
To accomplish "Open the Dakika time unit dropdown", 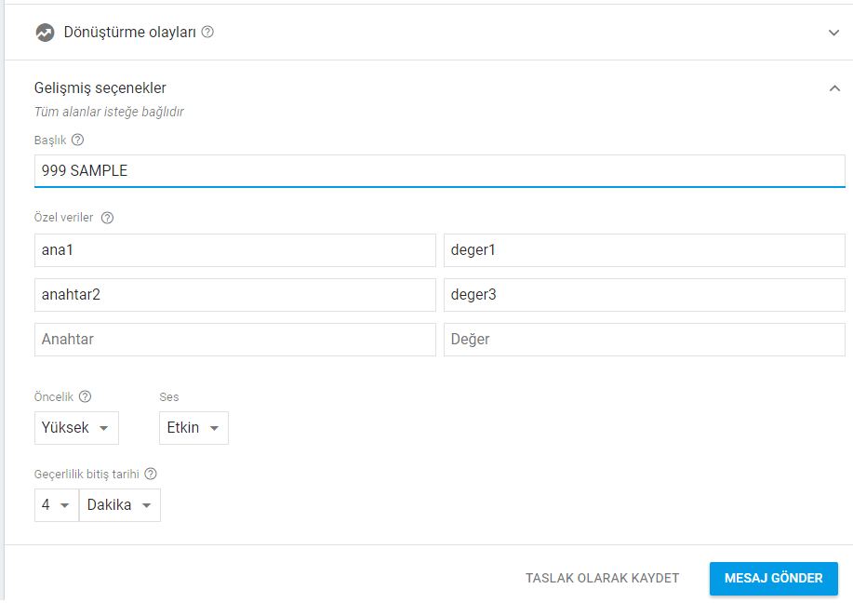I will (x=120, y=505).
